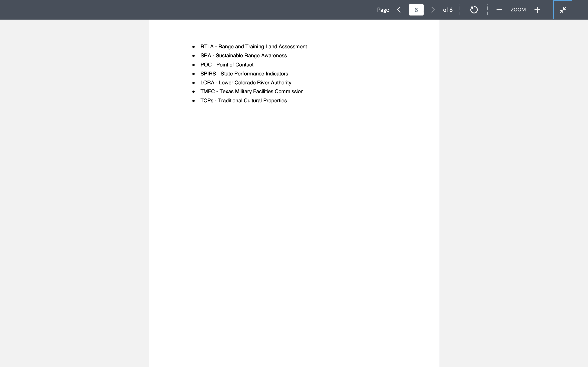
Task: Zoom out of the document
Action: pos(499,10)
